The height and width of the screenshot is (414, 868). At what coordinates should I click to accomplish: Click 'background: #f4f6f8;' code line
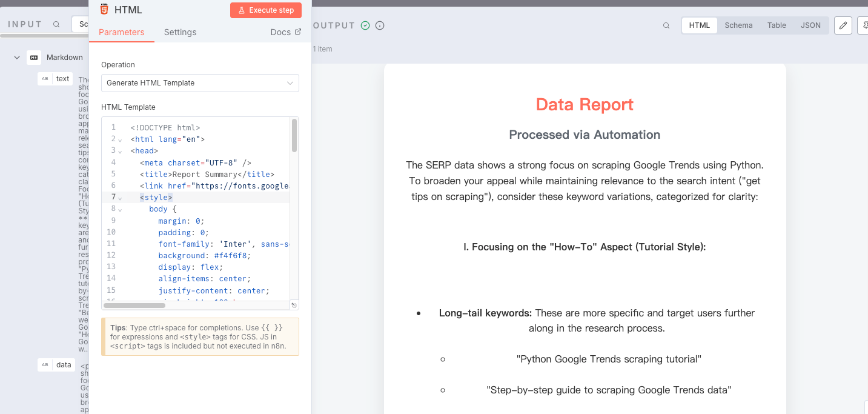[204, 256]
